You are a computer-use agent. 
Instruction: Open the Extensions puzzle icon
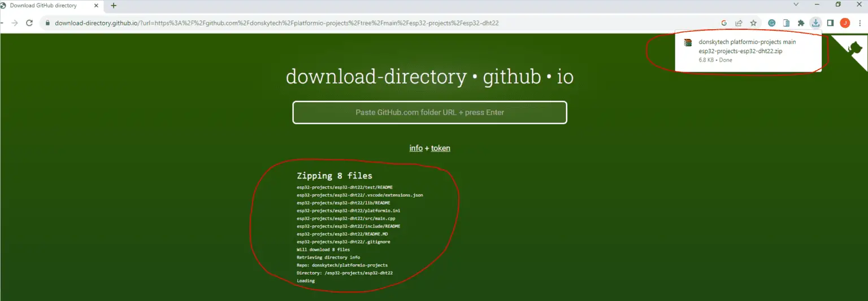click(x=801, y=23)
